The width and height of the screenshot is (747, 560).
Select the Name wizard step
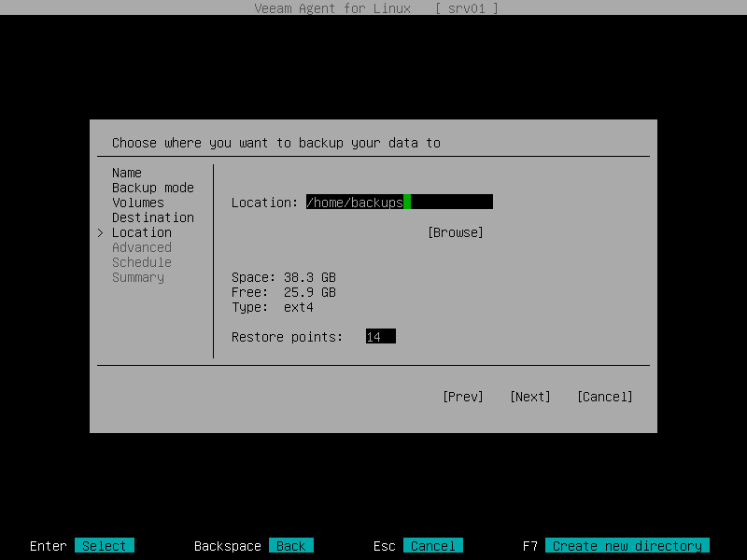click(127, 173)
